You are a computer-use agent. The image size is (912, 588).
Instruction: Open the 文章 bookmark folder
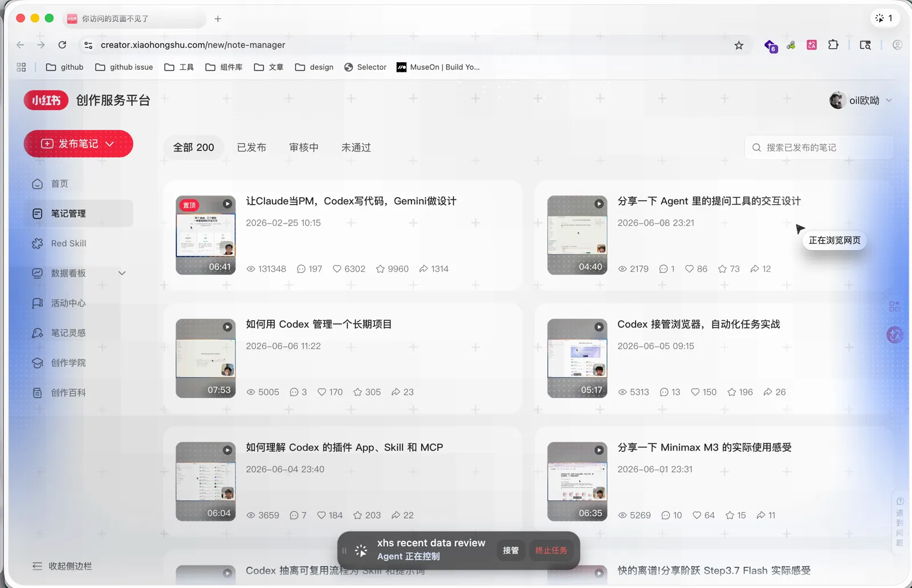[268, 67]
